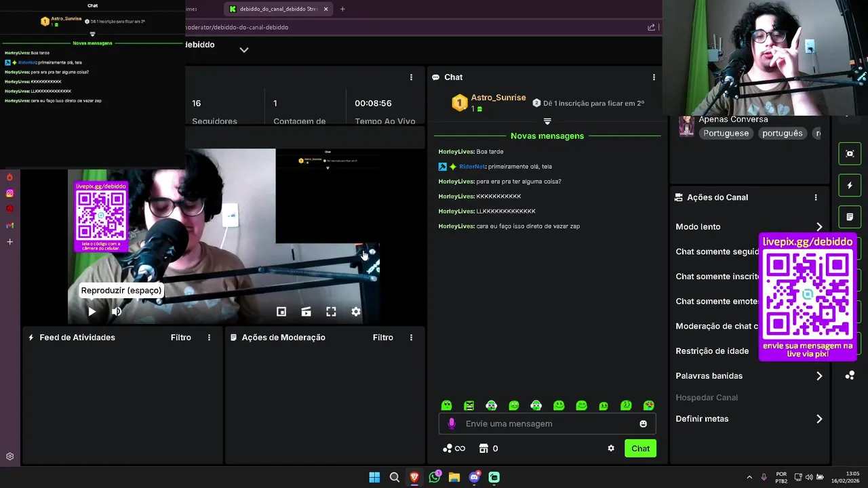
Task: Open a new browser tab
Action: [x=342, y=9]
